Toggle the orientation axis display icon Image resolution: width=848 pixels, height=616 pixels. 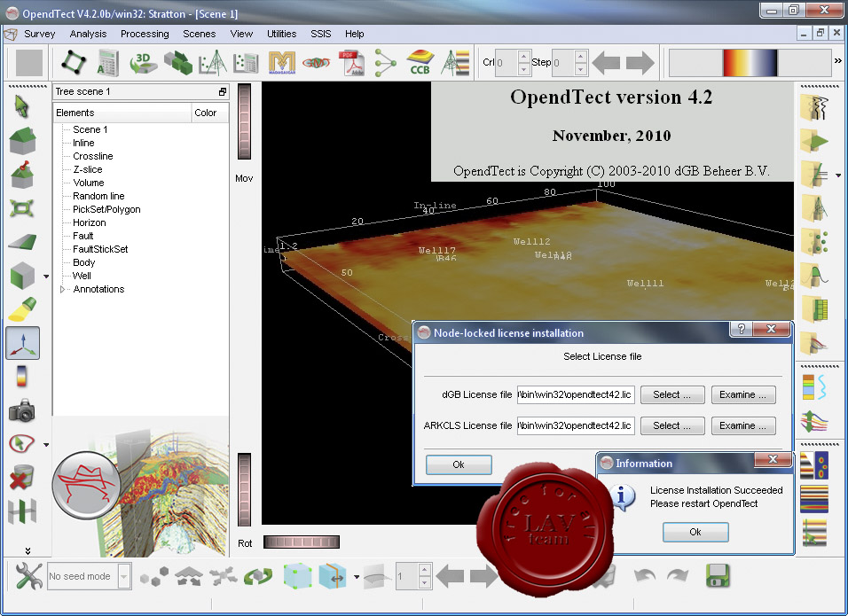22,343
